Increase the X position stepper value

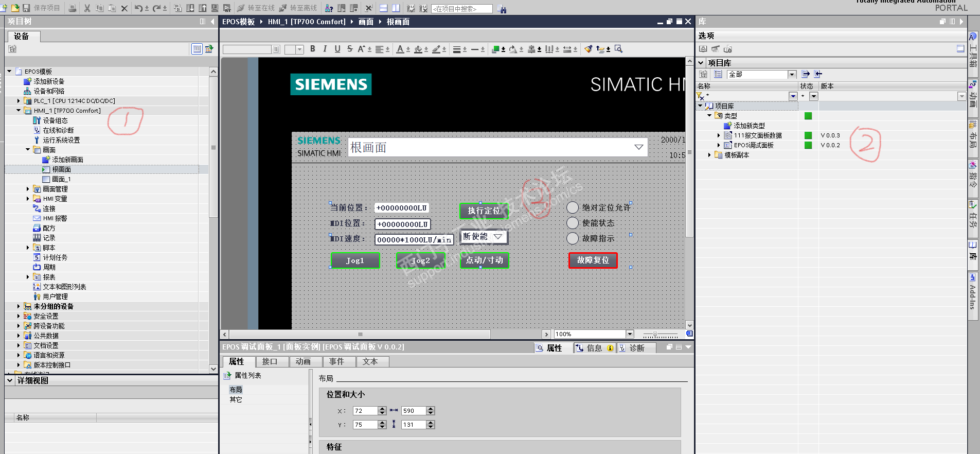pos(382,409)
